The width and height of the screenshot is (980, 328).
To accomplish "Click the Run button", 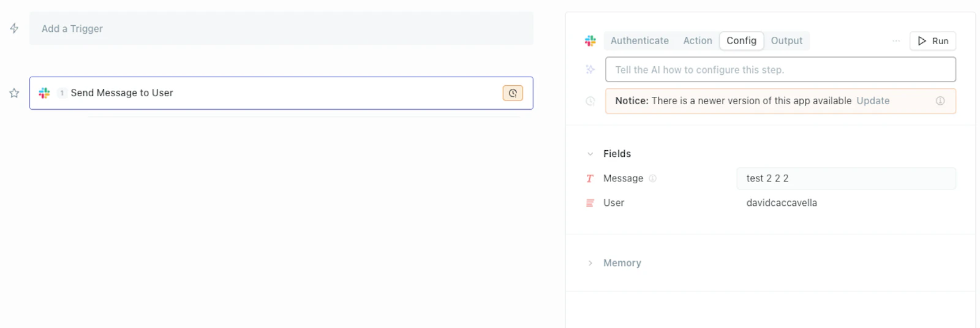I will [x=933, y=41].
